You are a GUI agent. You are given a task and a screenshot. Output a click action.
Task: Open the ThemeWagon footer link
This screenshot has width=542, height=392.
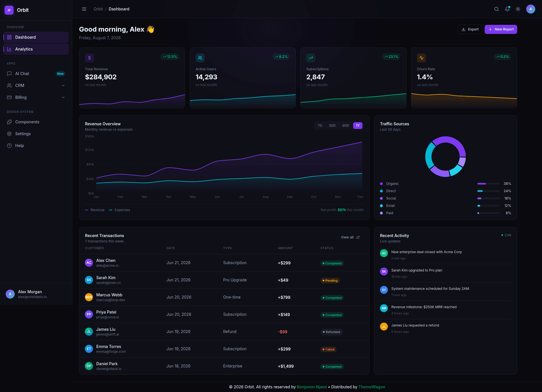tap(372, 387)
